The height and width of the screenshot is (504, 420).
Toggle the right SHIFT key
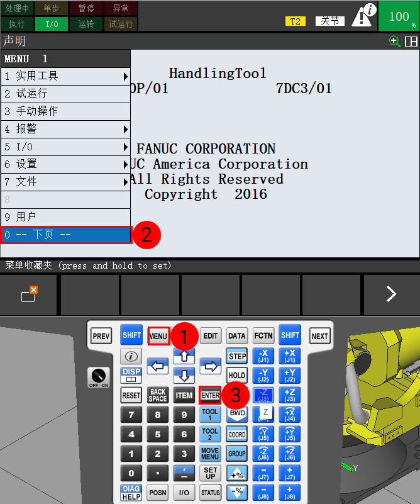290,335
